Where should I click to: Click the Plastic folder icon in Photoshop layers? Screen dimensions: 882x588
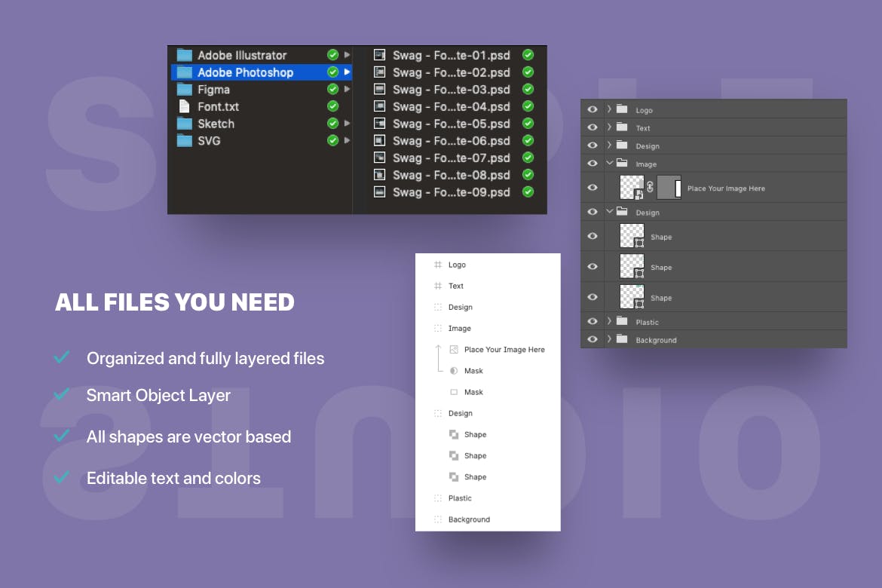[x=622, y=320]
